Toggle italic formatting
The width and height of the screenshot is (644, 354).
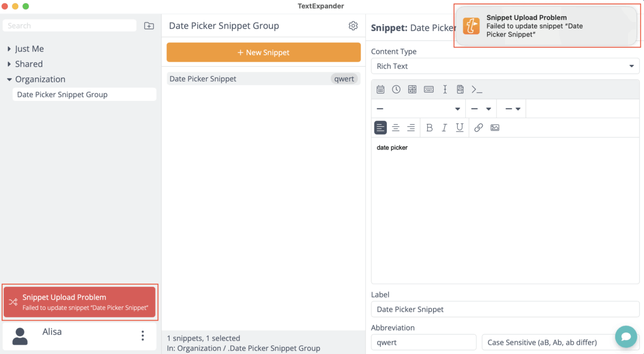tap(444, 128)
